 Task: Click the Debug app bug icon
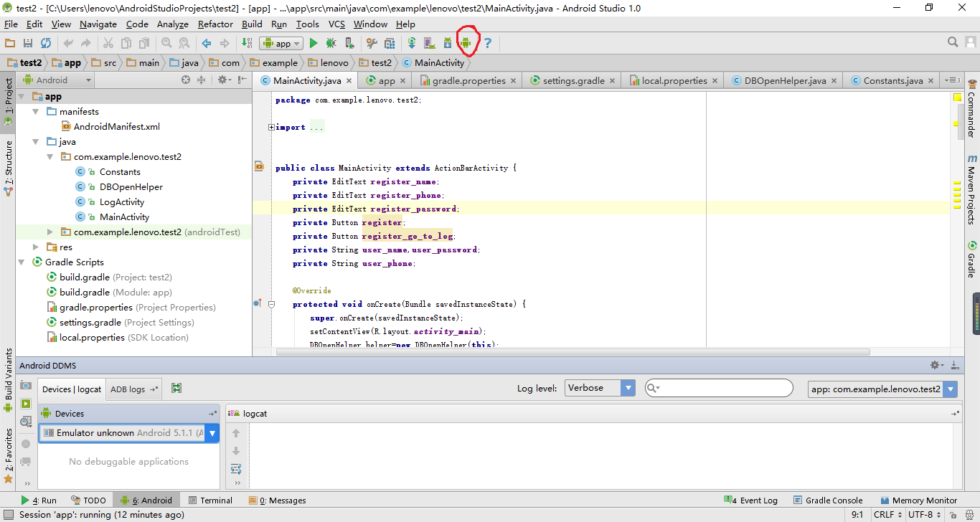click(x=331, y=43)
